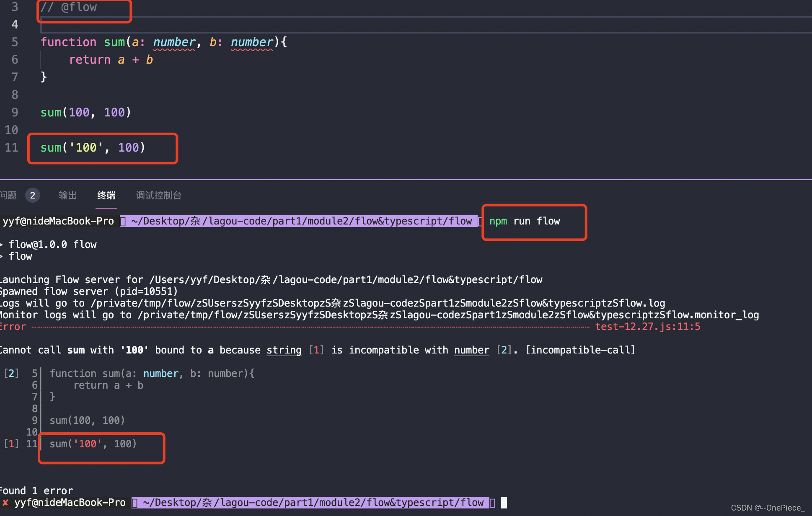This screenshot has height=516, width=812.
Task: Click the second underlined number type for b
Action: click(x=252, y=42)
